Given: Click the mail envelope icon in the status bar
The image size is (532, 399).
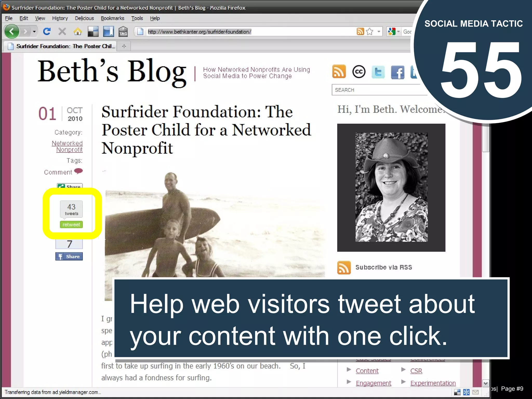Looking at the screenshot, I should coord(475,392).
